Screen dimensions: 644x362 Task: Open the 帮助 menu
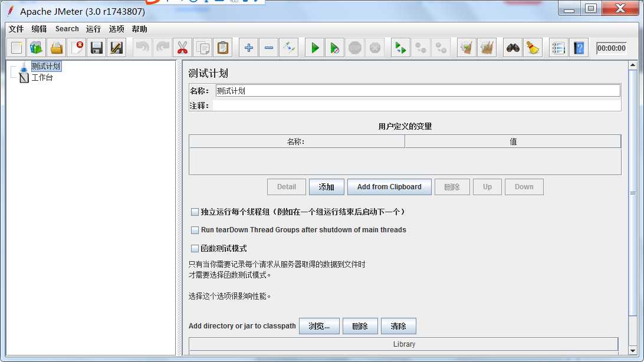tap(139, 29)
